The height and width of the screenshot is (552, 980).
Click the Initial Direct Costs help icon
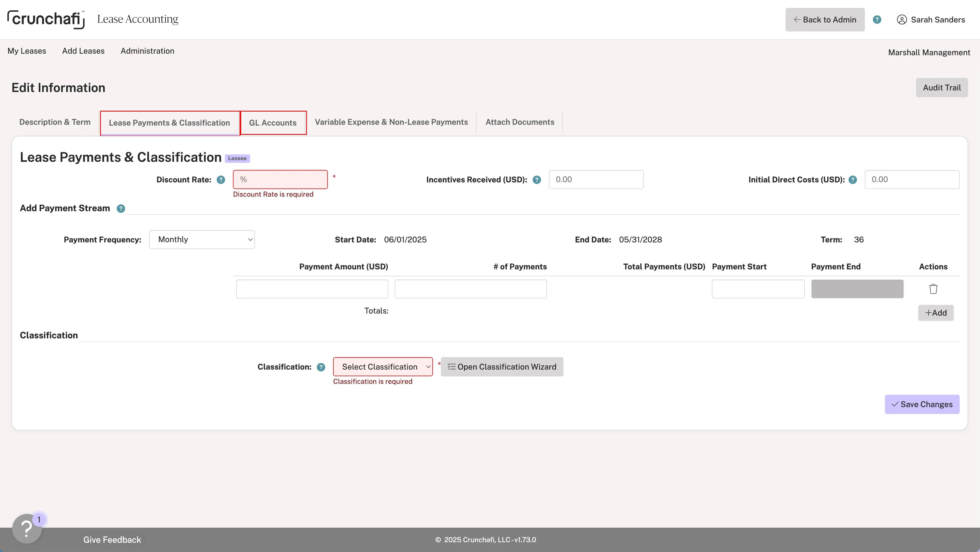click(853, 180)
